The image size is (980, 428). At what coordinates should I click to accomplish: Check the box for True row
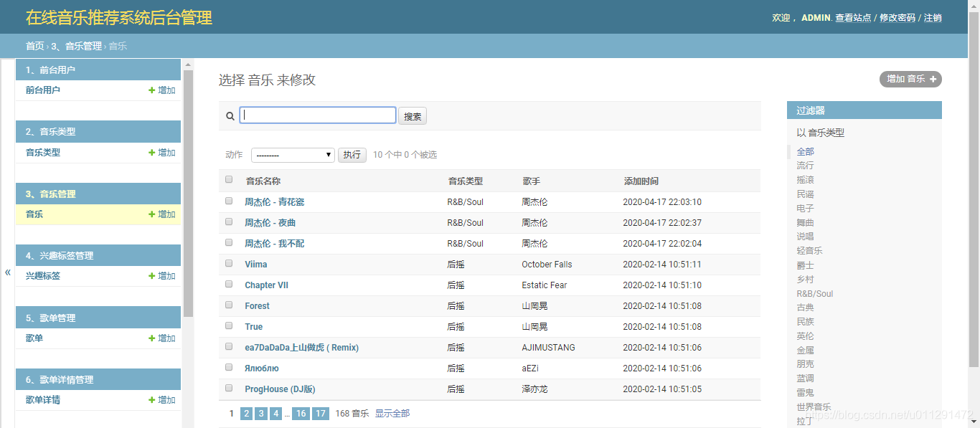[229, 325]
